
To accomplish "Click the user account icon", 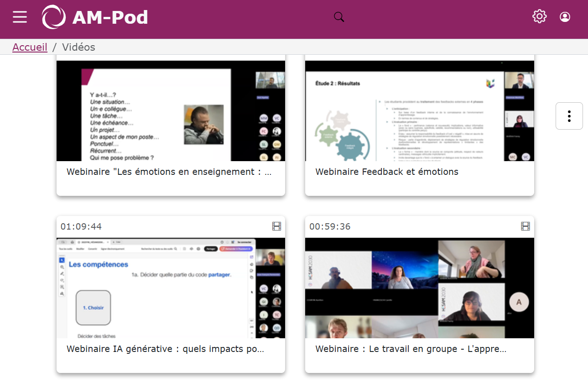I will [565, 16].
